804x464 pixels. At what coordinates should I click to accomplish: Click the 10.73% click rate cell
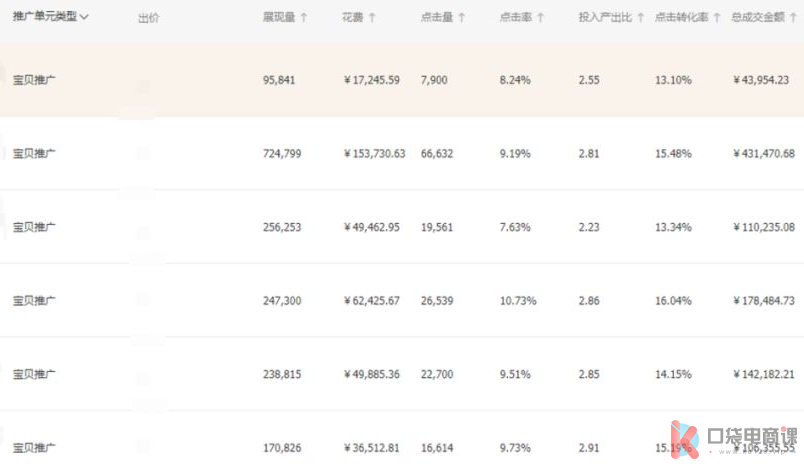coord(518,301)
